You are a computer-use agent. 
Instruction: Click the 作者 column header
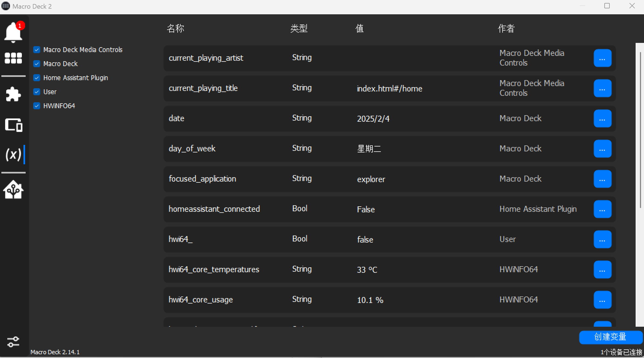tap(506, 28)
